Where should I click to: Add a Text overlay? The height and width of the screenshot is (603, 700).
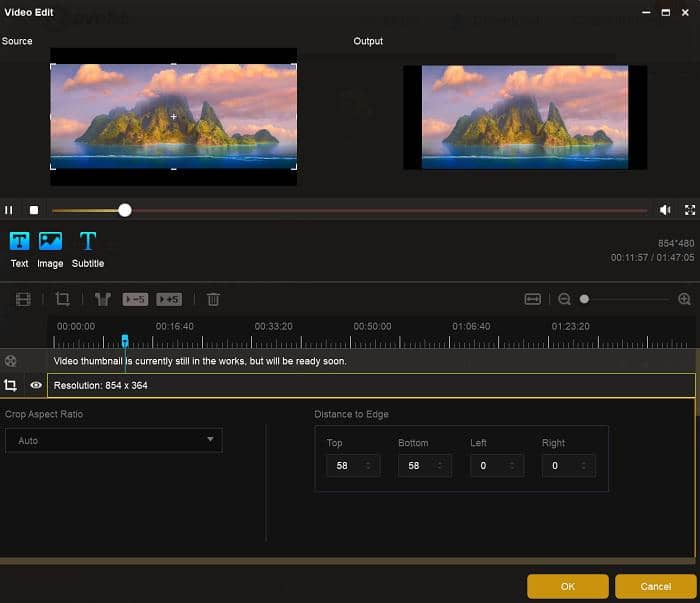tap(20, 250)
